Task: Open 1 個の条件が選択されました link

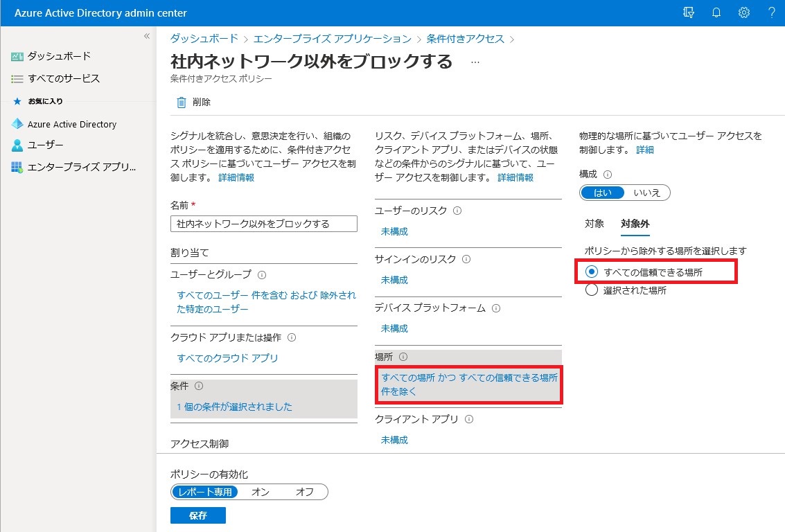Action: (x=234, y=407)
